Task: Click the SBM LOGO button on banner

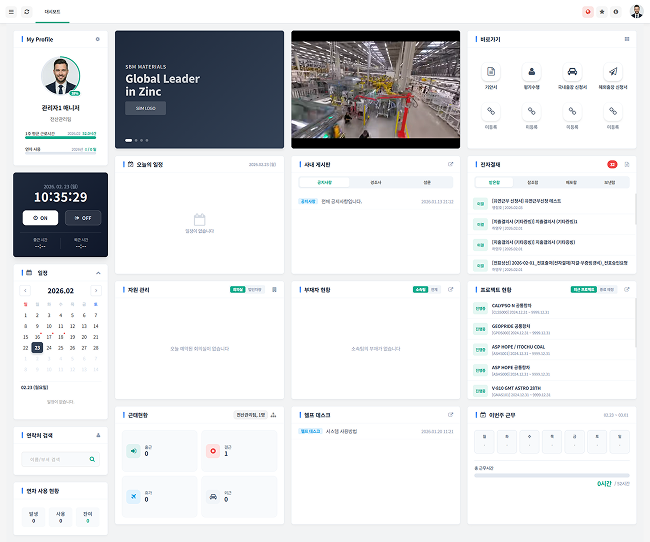Action: point(146,108)
